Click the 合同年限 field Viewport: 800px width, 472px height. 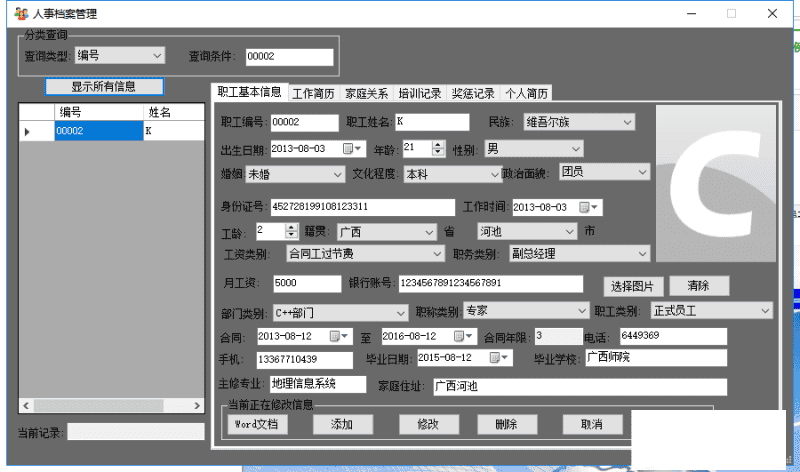tap(558, 336)
